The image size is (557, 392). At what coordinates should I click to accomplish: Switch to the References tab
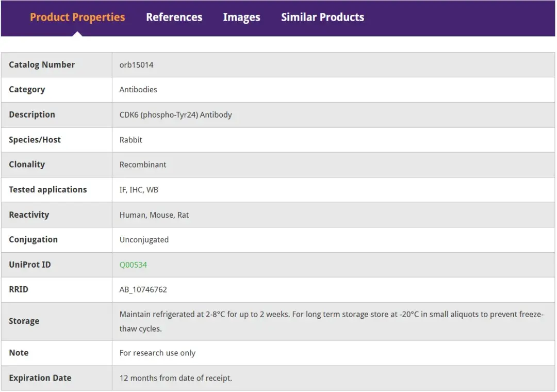[x=174, y=18]
